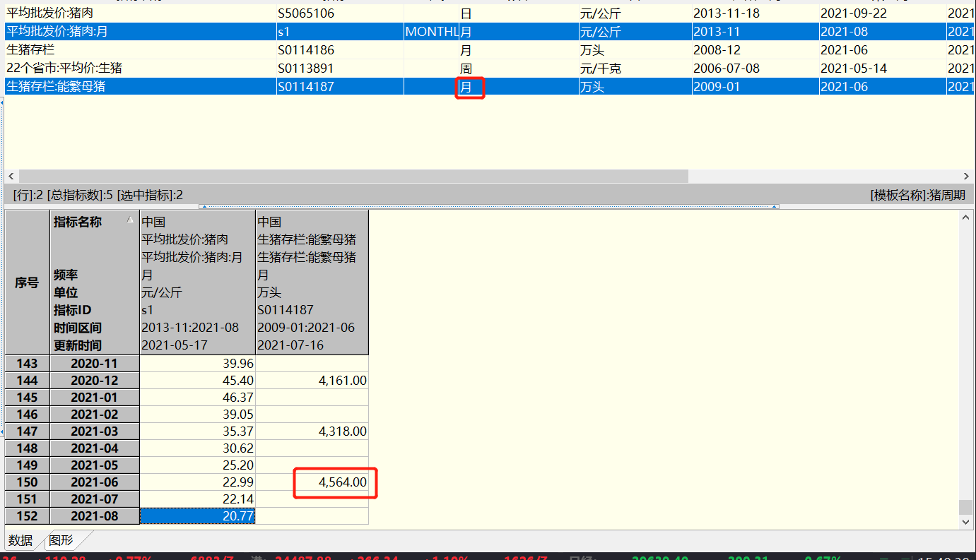Click the 序号 column header
This screenshot has height=560, width=976.
click(27, 282)
